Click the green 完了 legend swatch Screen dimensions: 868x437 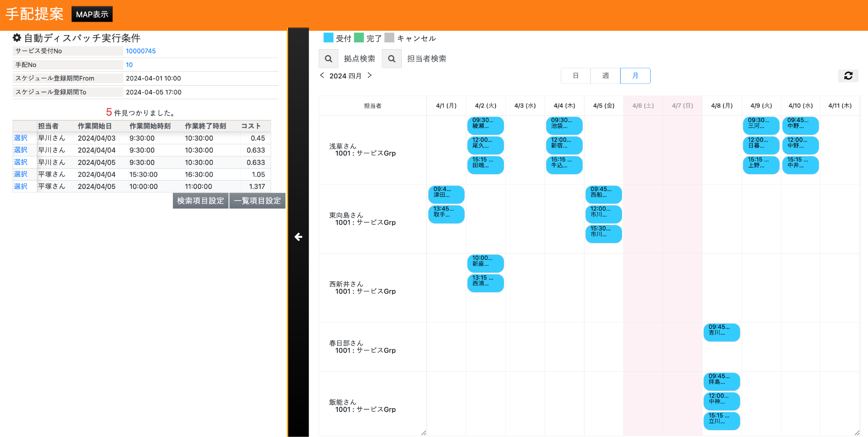[x=359, y=38]
